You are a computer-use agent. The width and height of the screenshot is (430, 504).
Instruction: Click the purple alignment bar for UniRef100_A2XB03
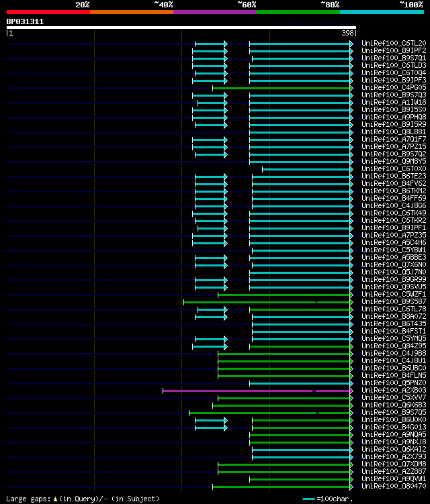(x=257, y=391)
